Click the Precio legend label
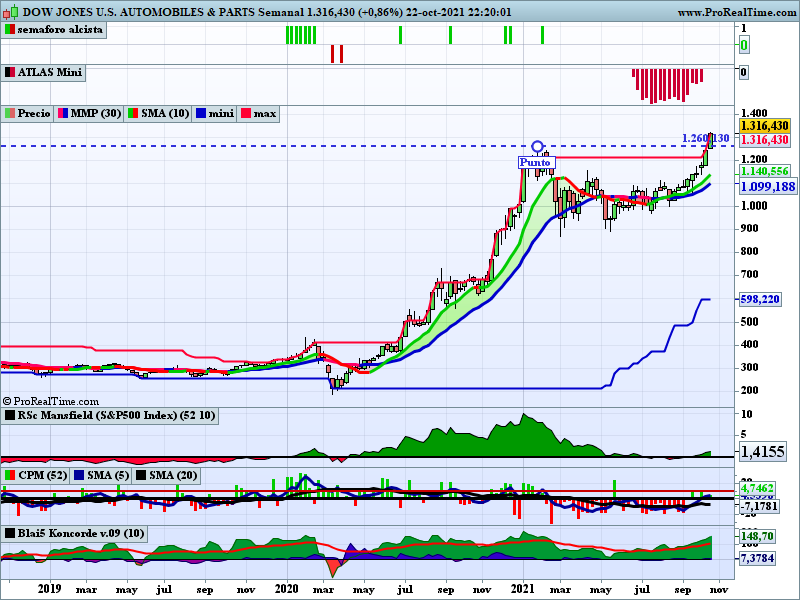Image resolution: width=800 pixels, height=600 pixels. point(28,113)
